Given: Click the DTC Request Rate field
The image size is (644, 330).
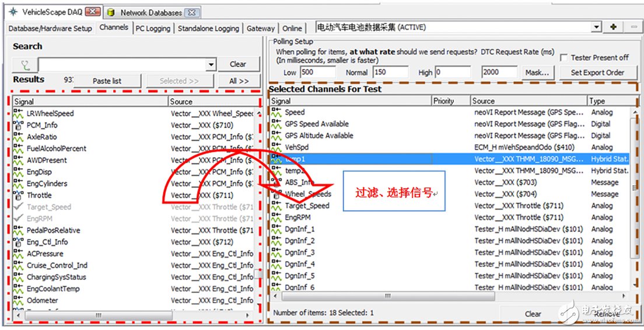Looking at the screenshot, I should (x=499, y=72).
